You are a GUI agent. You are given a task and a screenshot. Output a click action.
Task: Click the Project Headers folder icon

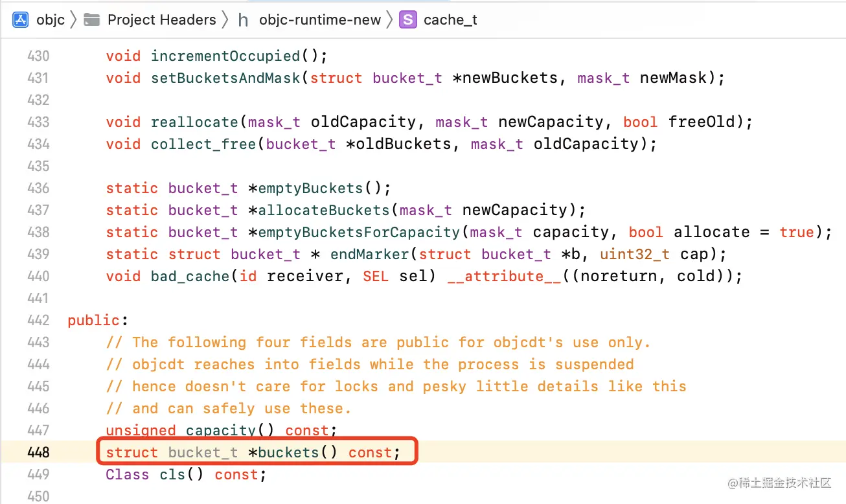92,19
